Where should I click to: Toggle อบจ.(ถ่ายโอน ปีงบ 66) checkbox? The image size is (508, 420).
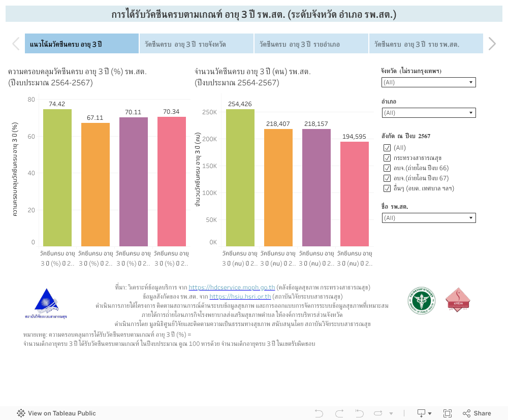point(387,168)
